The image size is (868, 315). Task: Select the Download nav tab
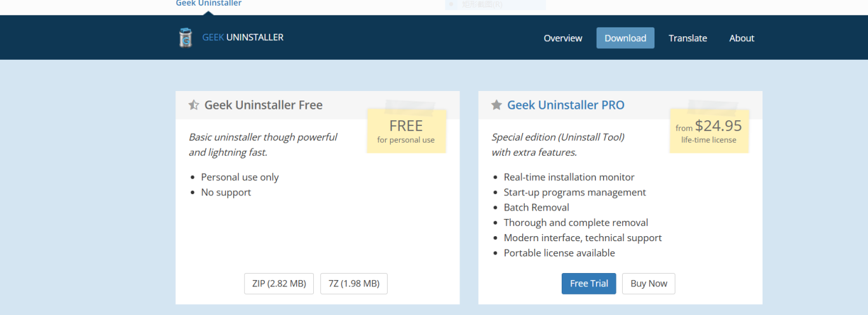click(x=625, y=38)
